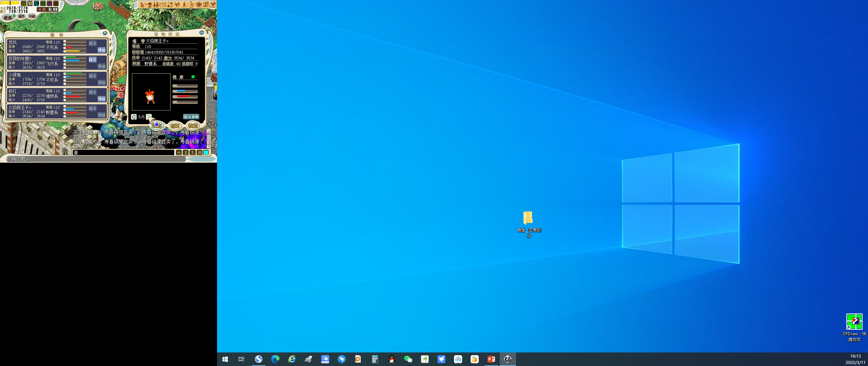Toggle 战斗 for pet 灵风

pos(93,43)
